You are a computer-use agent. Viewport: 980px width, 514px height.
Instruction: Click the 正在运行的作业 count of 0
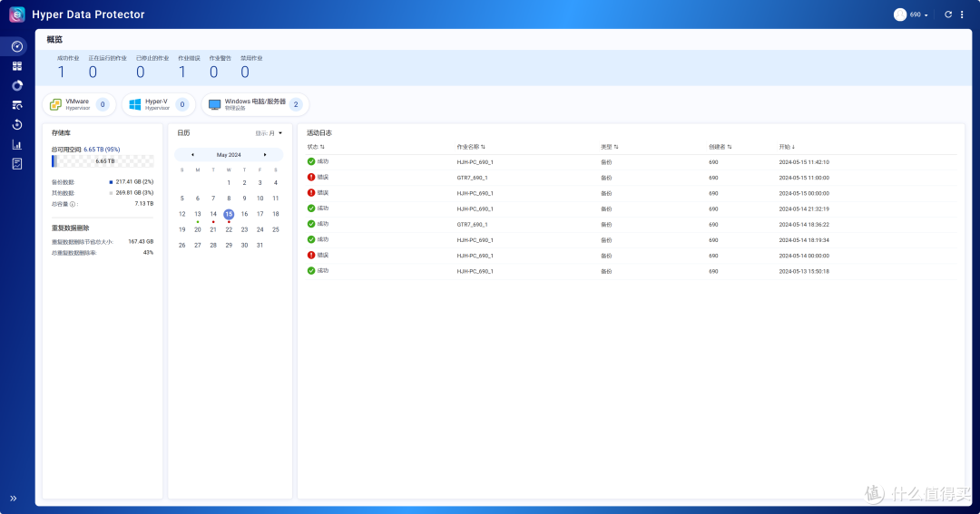pos(93,73)
